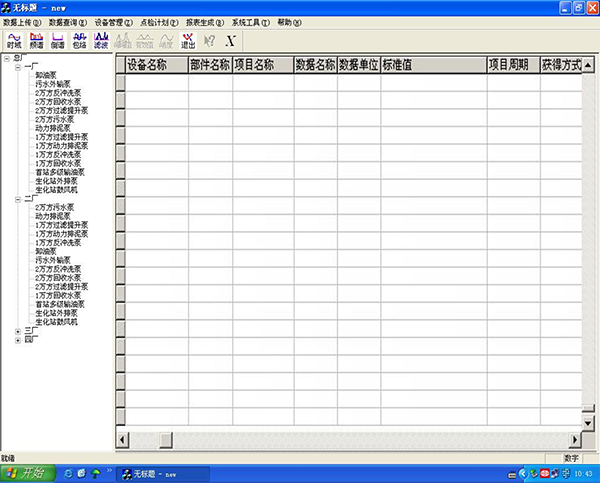Open the 包络 (envelope) analysis tool

click(x=79, y=40)
